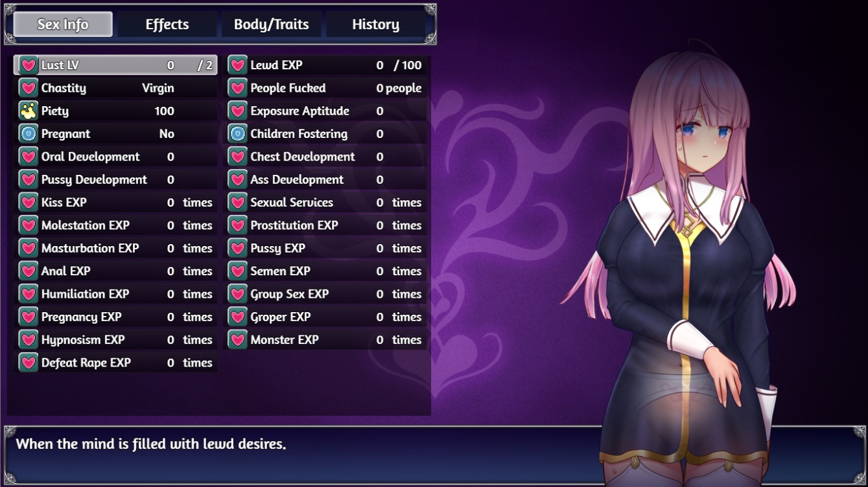Click the heart icon beside Monster EXP
868x487 pixels.
[237, 340]
